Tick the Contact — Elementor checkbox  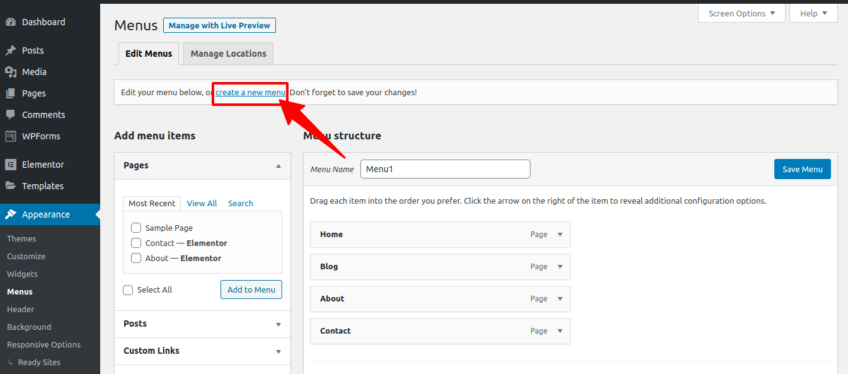click(136, 243)
